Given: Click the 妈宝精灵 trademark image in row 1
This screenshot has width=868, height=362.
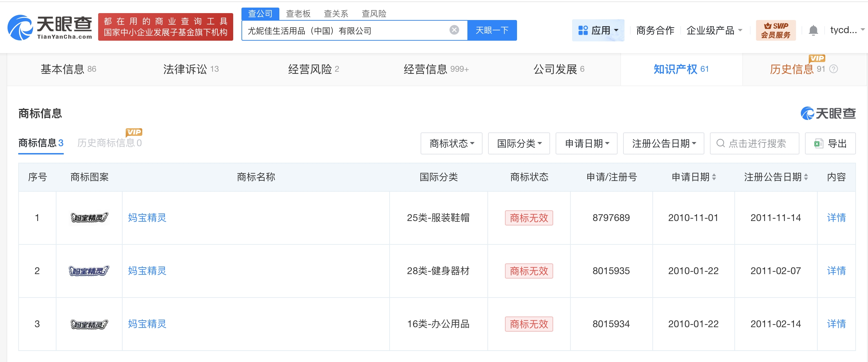Looking at the screenshot, I should (89, 218).
